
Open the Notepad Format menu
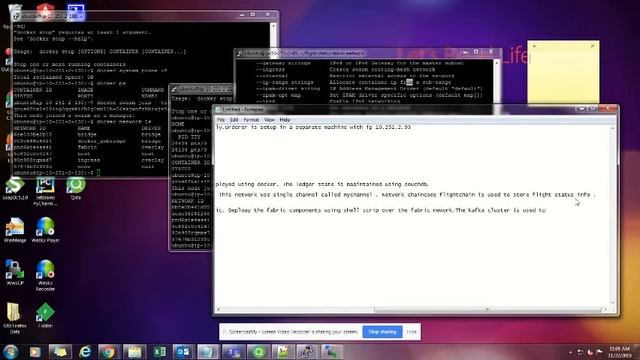coord(251,120)
